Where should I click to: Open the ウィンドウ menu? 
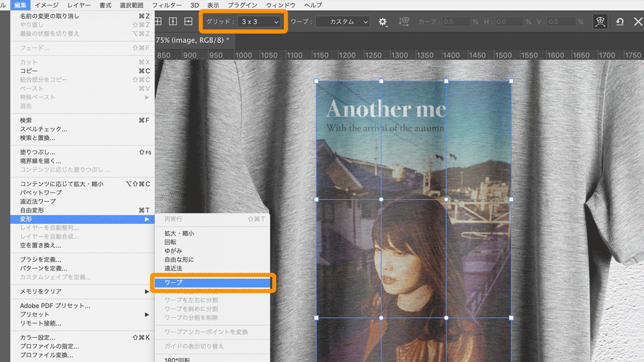pos(280,5)
